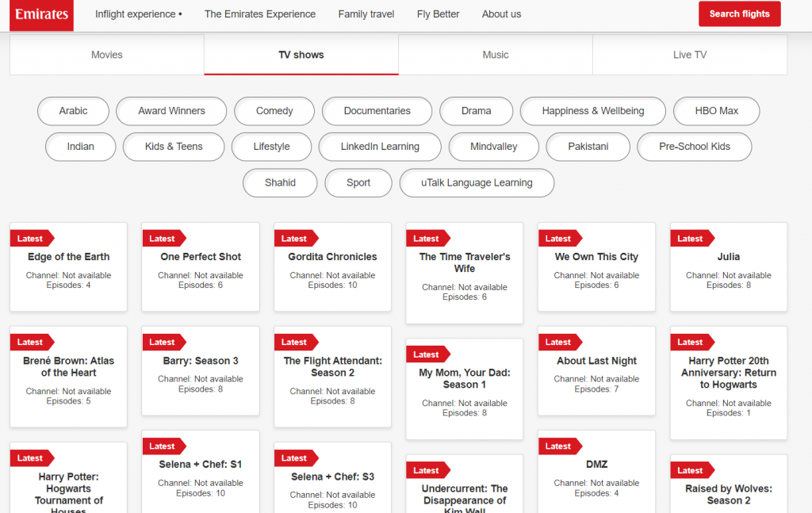This screenshot has height=513, width=812.
Task: Open the Selena + Chef: S1 card
Action: click(201, 472)
